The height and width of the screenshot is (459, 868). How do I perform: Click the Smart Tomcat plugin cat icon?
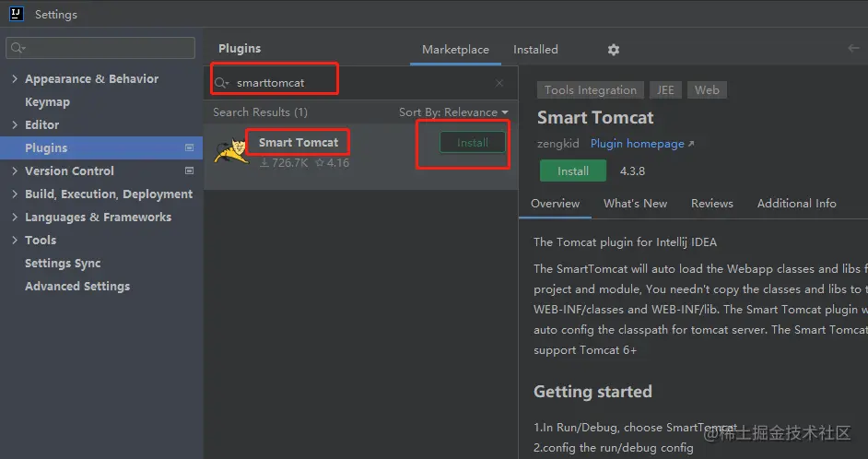(231, 152)
